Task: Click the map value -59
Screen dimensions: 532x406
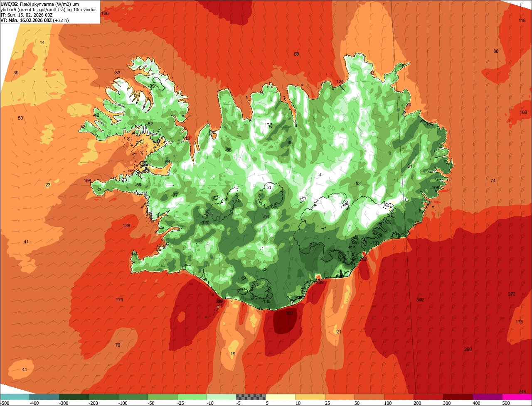Action: click(x=138, y=185)
